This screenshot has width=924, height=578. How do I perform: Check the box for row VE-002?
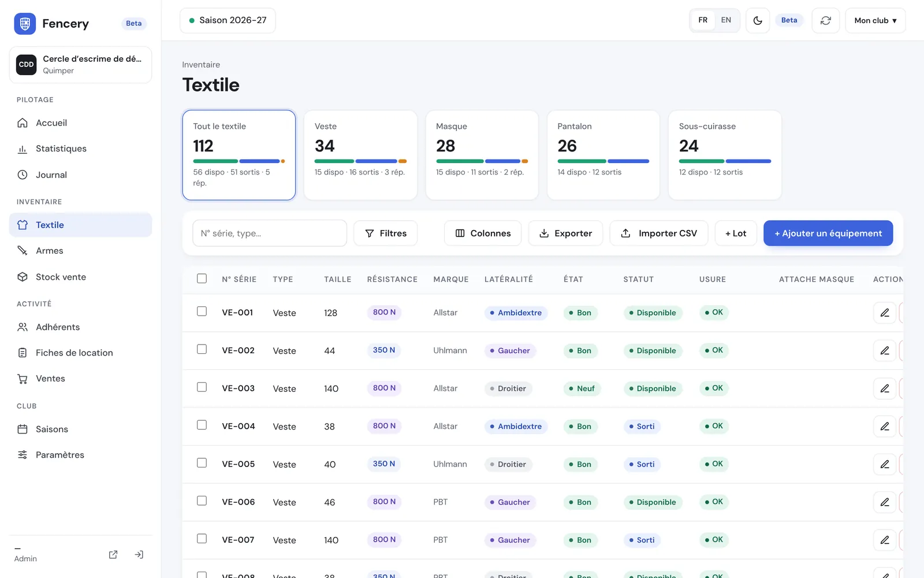tap(202, 349)
